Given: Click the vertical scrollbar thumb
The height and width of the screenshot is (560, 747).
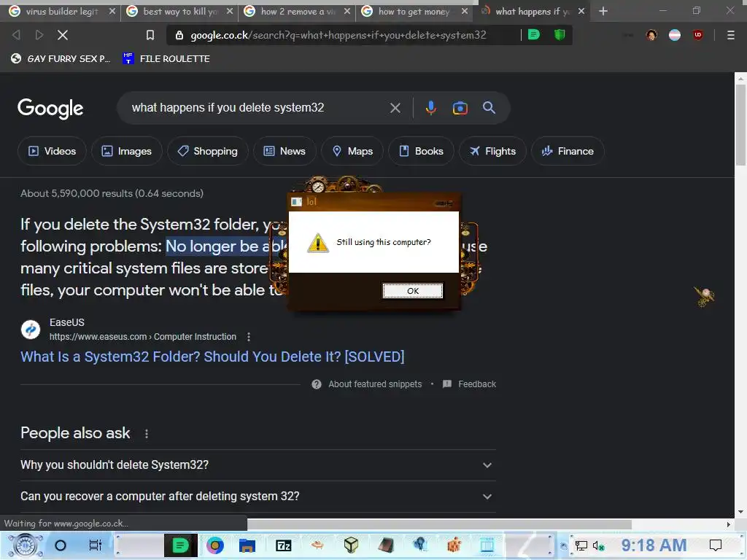Looking at the screenshot, I should (x=740, y=125).
